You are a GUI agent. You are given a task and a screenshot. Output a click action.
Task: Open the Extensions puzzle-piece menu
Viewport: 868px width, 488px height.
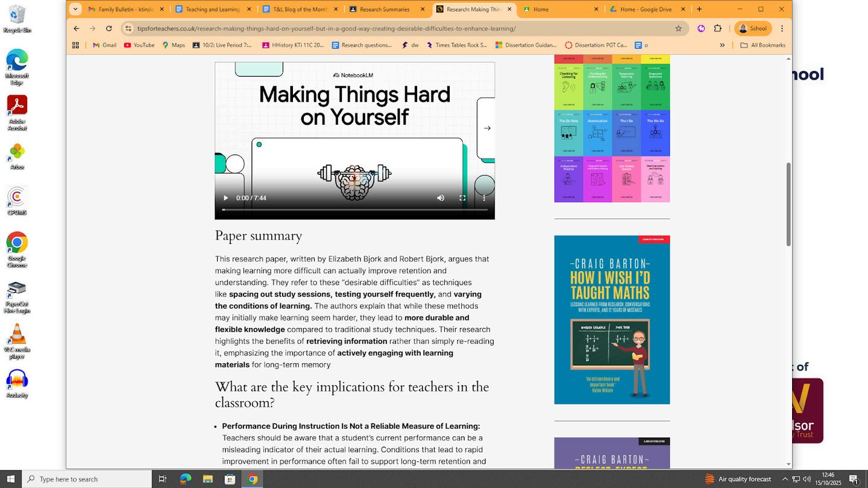click(x=718, y=28)
